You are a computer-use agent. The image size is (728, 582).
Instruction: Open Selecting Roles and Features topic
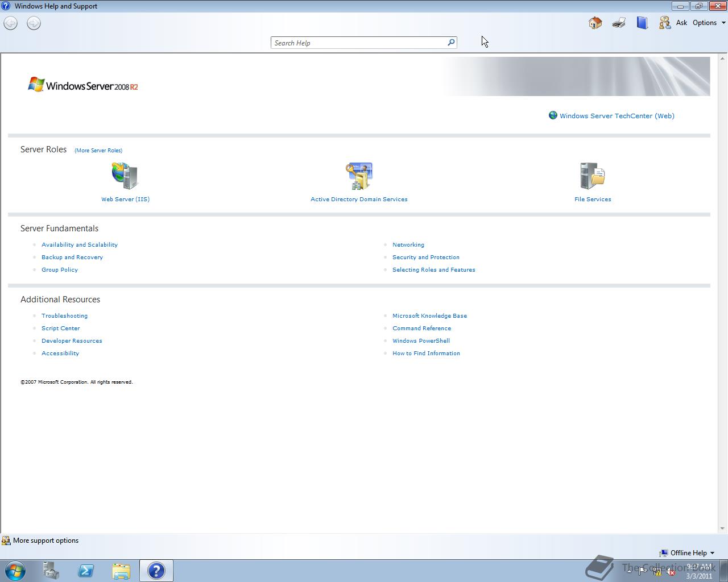[434, 270]
